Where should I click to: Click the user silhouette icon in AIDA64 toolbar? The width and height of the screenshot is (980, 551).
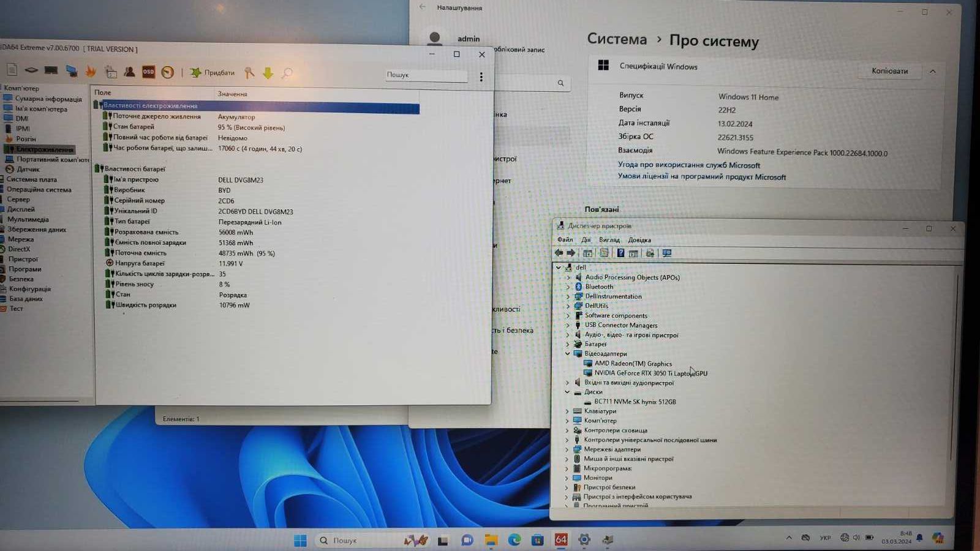point(129,72)
